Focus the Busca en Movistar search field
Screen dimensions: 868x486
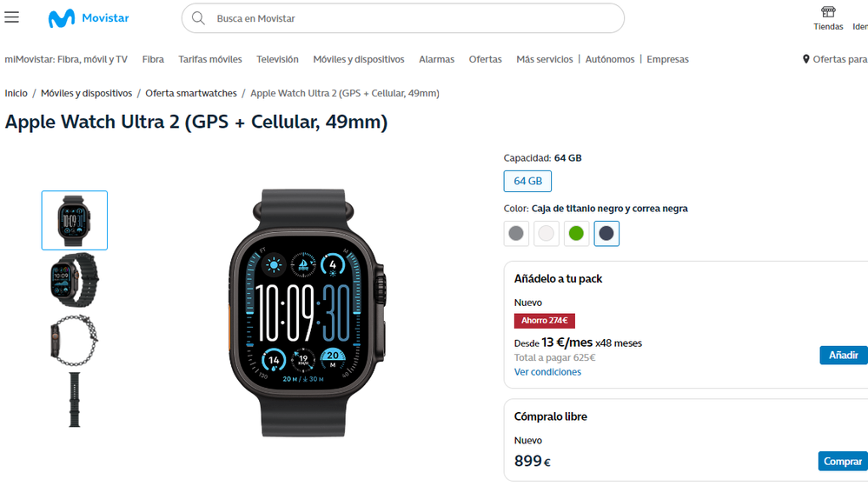pyautogui.click(x=403, y=18)
